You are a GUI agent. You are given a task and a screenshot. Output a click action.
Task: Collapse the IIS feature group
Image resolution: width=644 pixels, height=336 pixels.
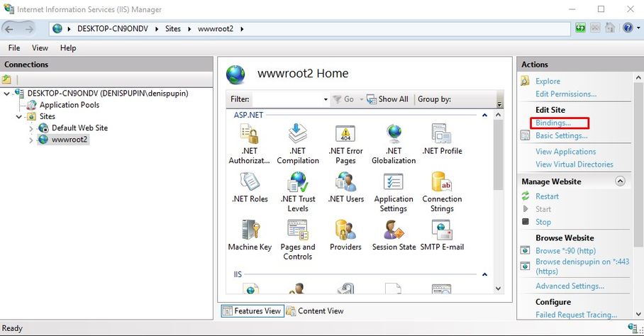click(484, 274)
